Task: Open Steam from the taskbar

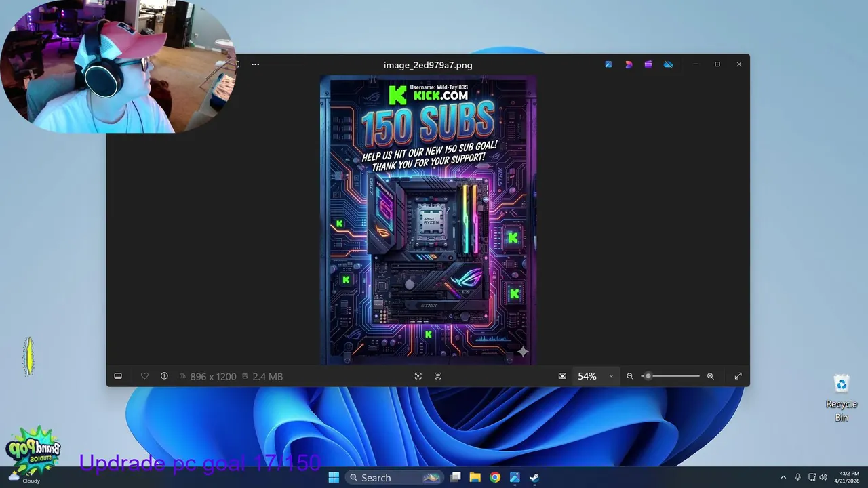Action: point(534,477)
